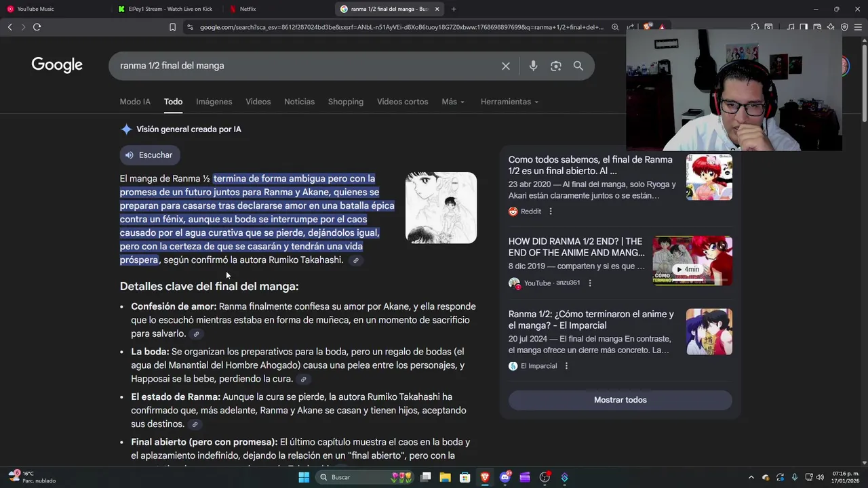Click the Visión general creada por IA heading
The width and height of the screenshot is (868, 488).
click(x=189, y=129)
